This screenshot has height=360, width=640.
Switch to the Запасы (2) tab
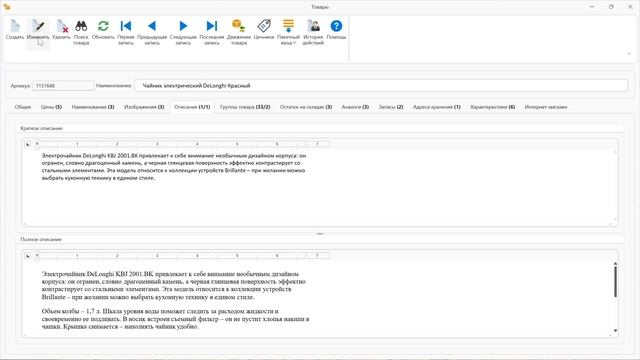391,107
